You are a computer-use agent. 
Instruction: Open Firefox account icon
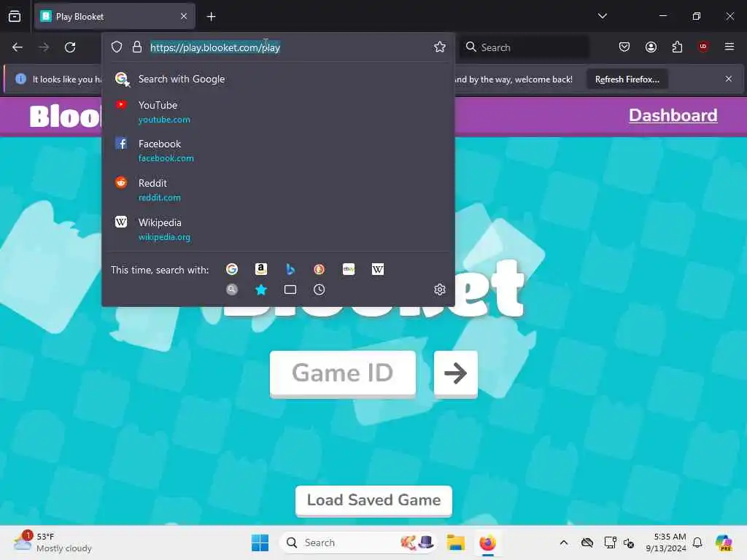(651, 47)
